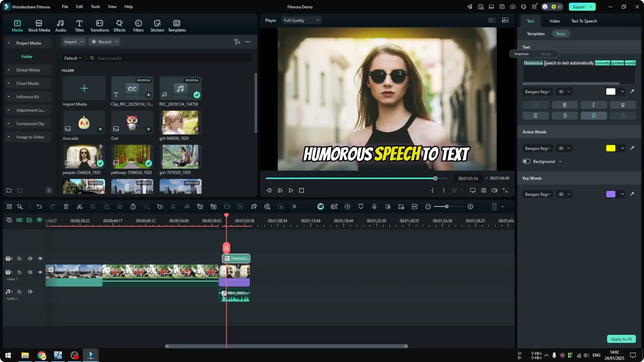This screenshot has width=644, height=362.
Task: Toggle italic text formatting
Action: [x=594, y=105]
